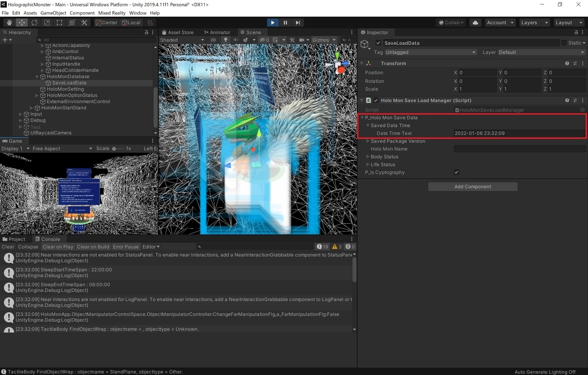Select the Rect tool
The image size is (588, 375).
[59, 23]
